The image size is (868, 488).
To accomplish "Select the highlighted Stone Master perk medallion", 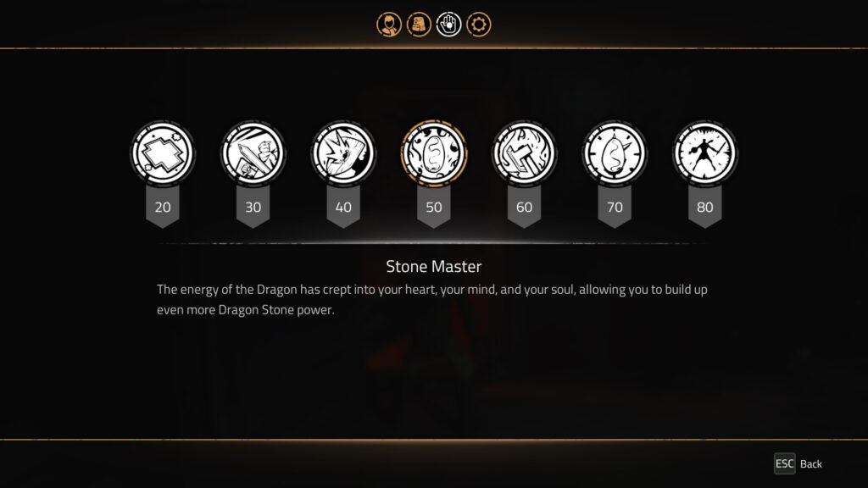I will point(434,152).
